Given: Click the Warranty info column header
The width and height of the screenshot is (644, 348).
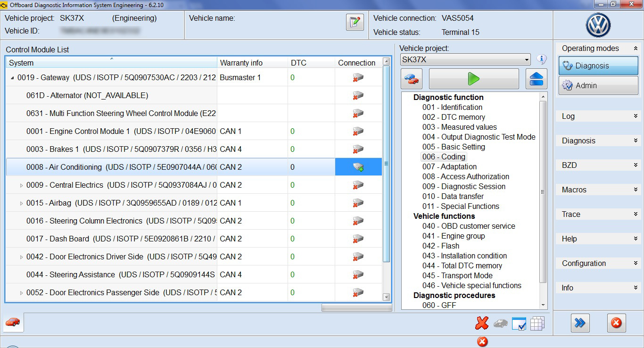Looking at the screenshot, I should 252,63.
